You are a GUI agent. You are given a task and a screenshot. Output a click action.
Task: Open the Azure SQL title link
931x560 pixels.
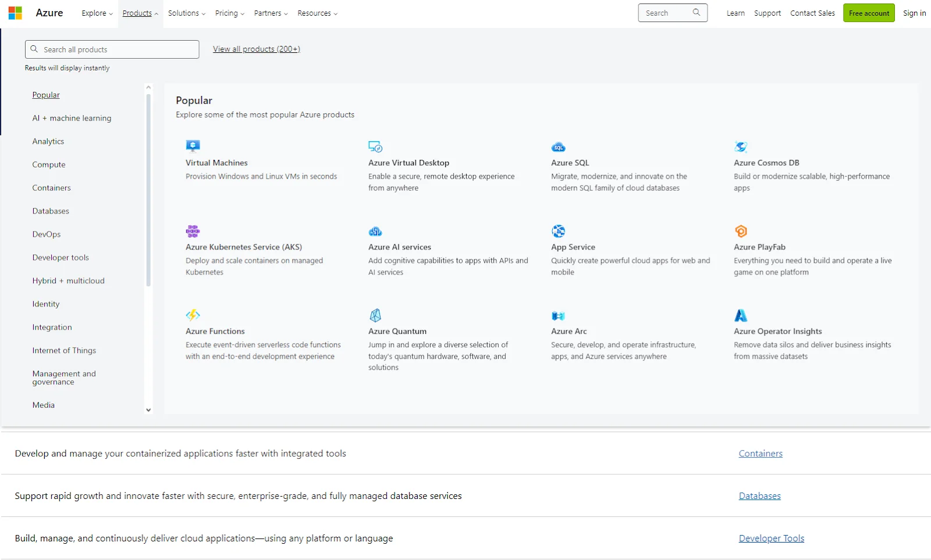pos(570,163)
